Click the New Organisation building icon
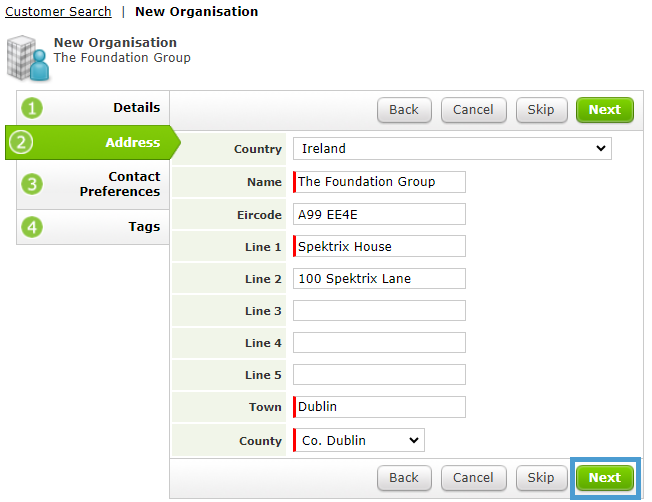 coord(28,58)
